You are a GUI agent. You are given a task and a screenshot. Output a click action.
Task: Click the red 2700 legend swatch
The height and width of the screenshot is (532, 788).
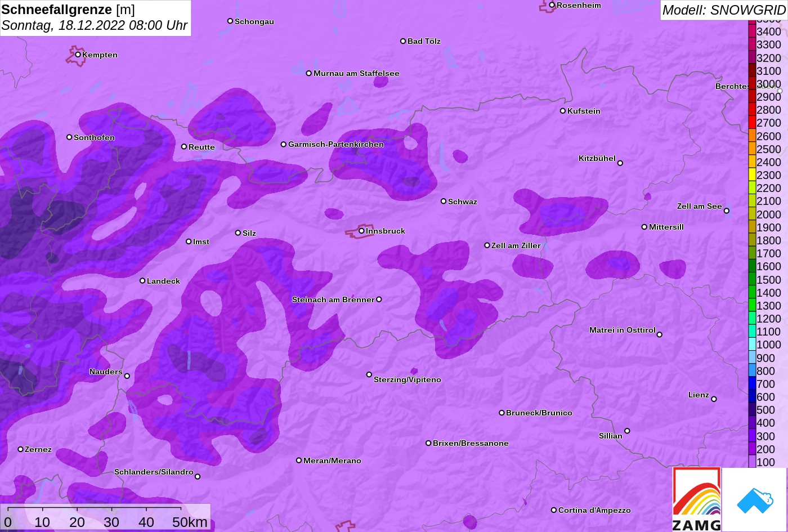click(x=752, y=123)
